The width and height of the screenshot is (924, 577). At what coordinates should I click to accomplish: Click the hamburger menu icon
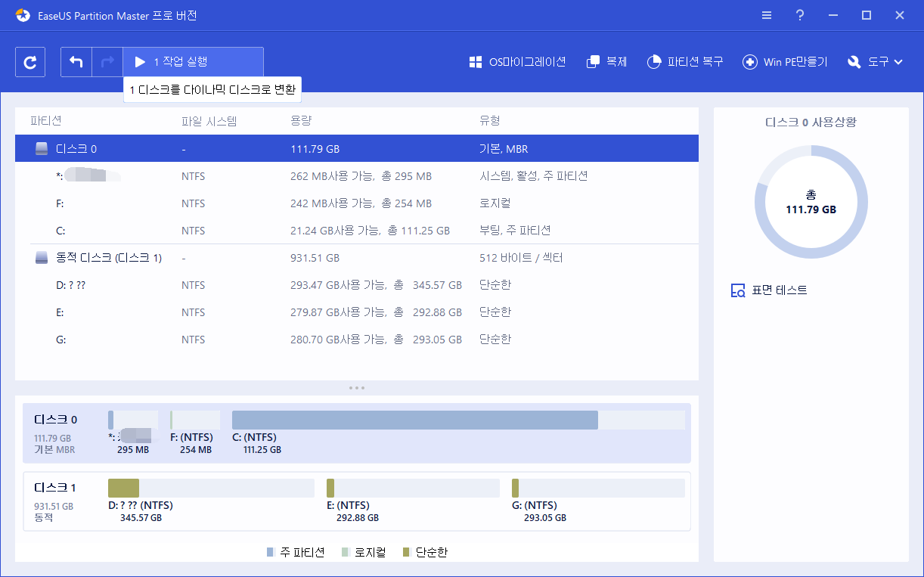click(766, 15)
